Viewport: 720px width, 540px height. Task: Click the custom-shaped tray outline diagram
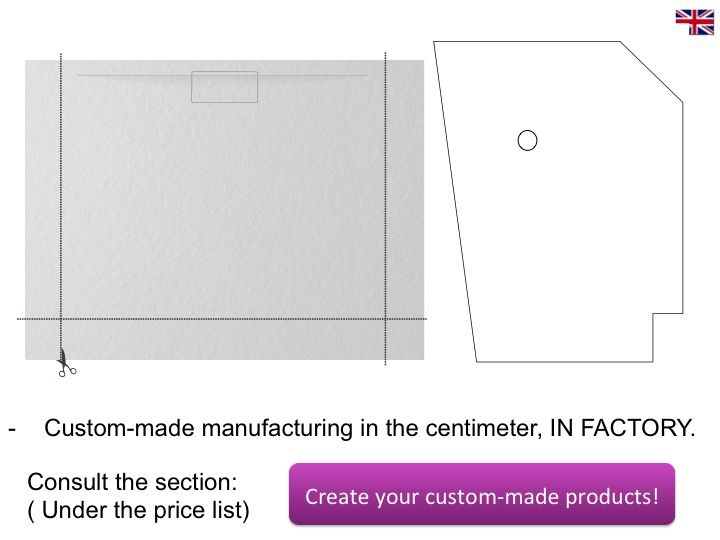click(558, 202)
